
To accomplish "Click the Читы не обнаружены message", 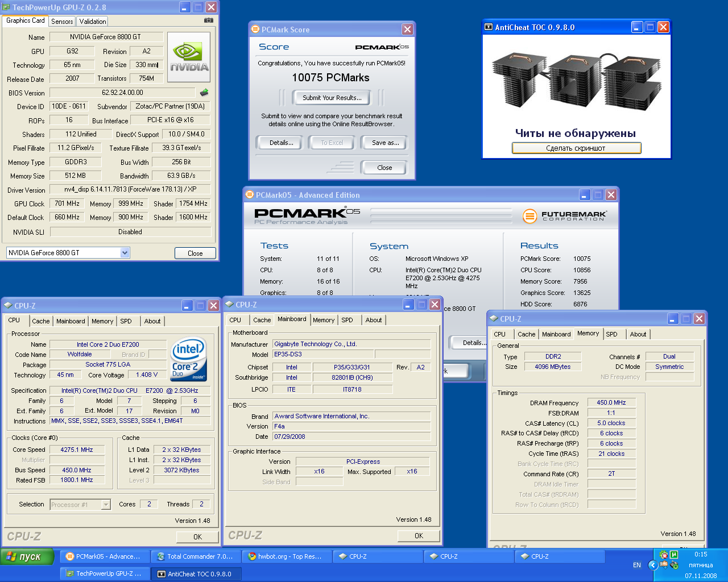I will click(576, 133).
